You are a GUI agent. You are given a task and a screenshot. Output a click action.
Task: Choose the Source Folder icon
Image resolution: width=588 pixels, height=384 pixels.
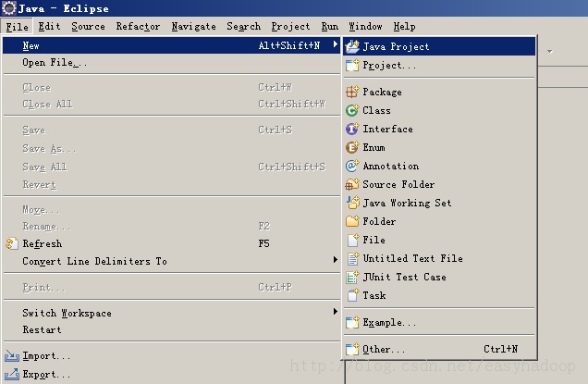point(352,184)
